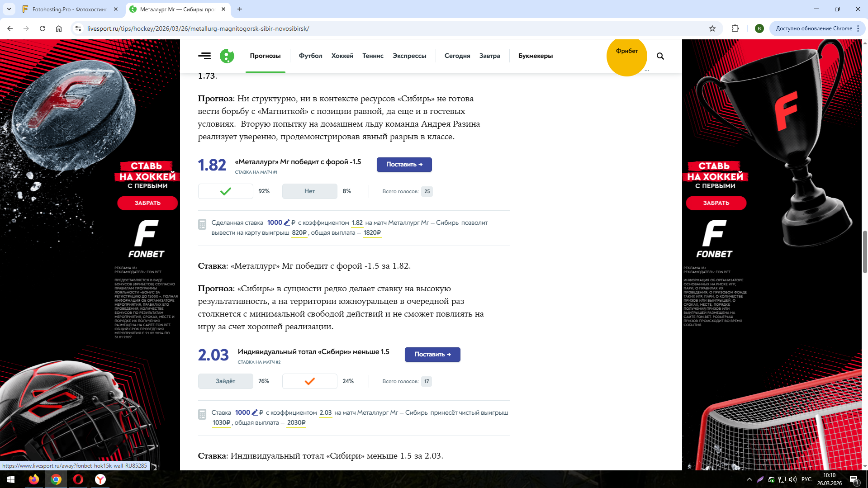This screenshot has width=868, height=488.
Task: Click the 1000 stake value for 2.03 bet
Action: pyautogui.click(x=242, y=412)
